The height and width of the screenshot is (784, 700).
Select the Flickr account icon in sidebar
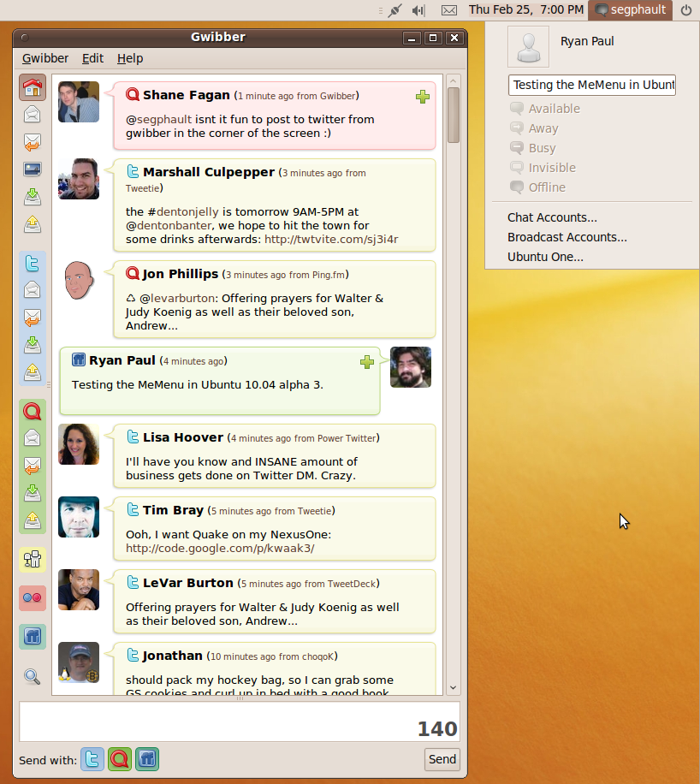pyautogui.click(x=33, y=598)
